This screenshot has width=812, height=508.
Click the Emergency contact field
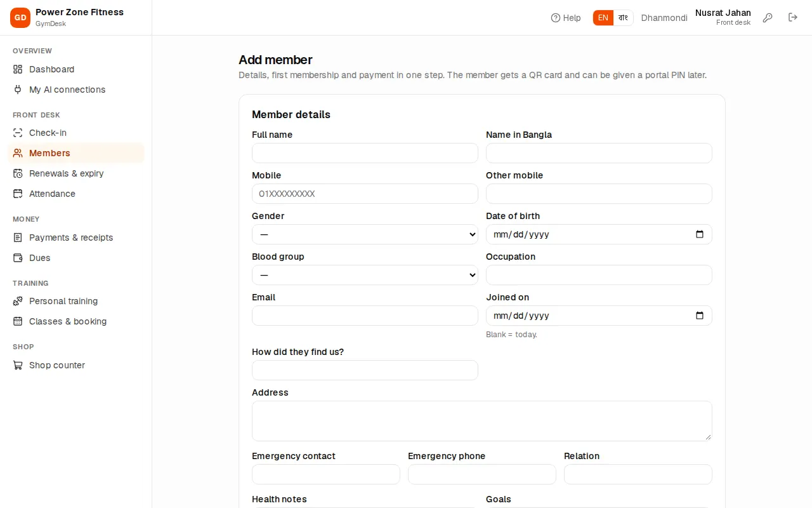(x=326, y=474)
